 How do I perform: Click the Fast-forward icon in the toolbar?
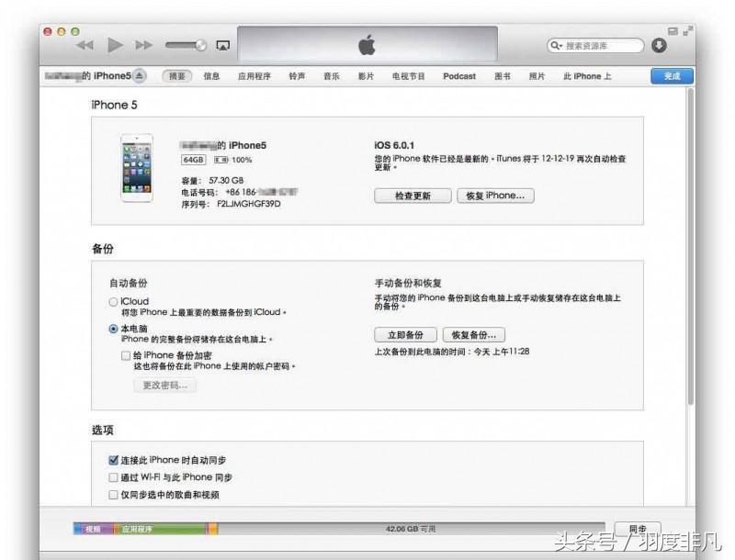pyautogui.click(x=141, y=44)
